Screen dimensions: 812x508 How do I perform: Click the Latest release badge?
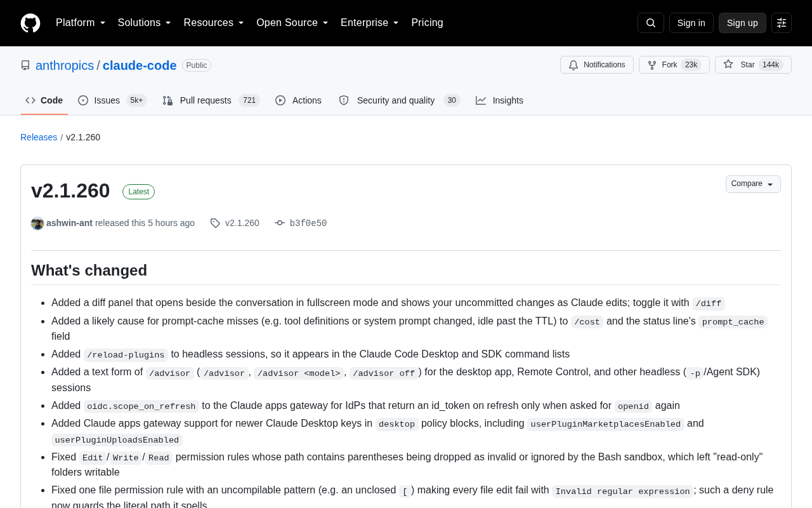pos(138,192)
